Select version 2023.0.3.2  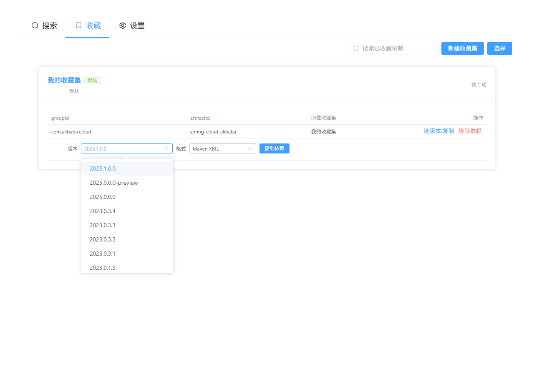point(127,239)
